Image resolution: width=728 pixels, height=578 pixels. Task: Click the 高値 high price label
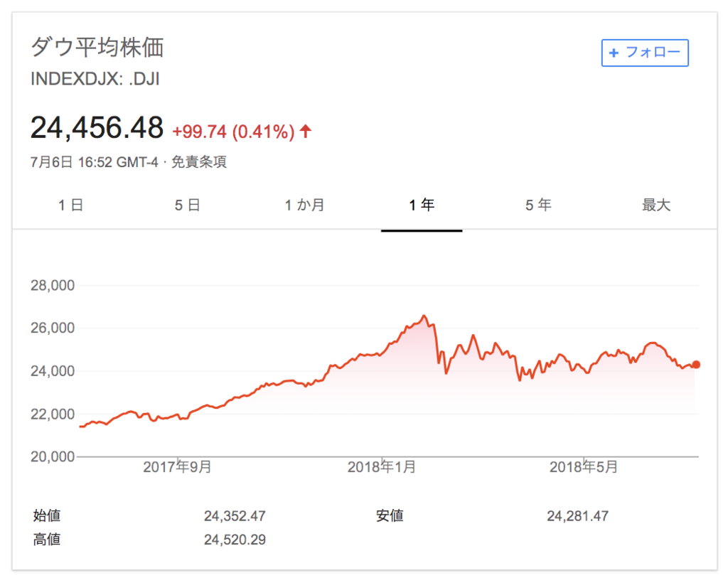coord(47,539)
